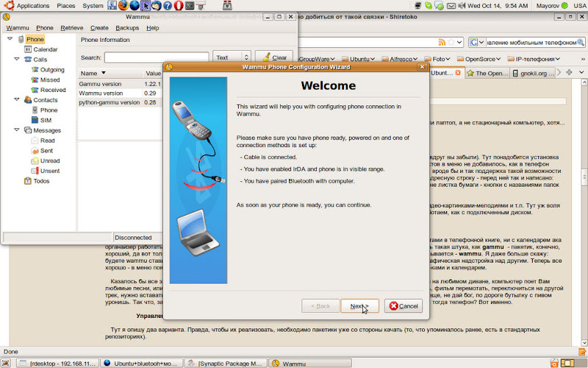588x368 pixels.
Task: Click the Skype tray icon
Action: [429, 6]
